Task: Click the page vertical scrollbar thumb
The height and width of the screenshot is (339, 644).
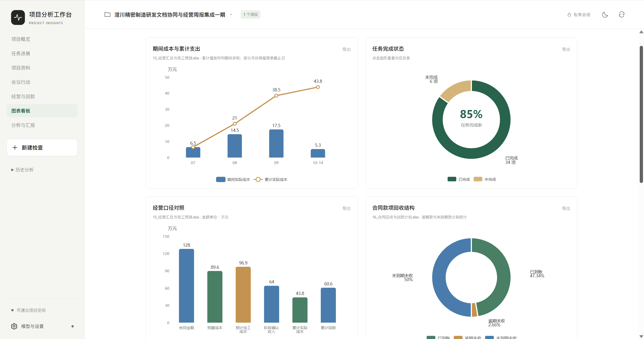Action: pyautogui.click(x=641, y=115)
